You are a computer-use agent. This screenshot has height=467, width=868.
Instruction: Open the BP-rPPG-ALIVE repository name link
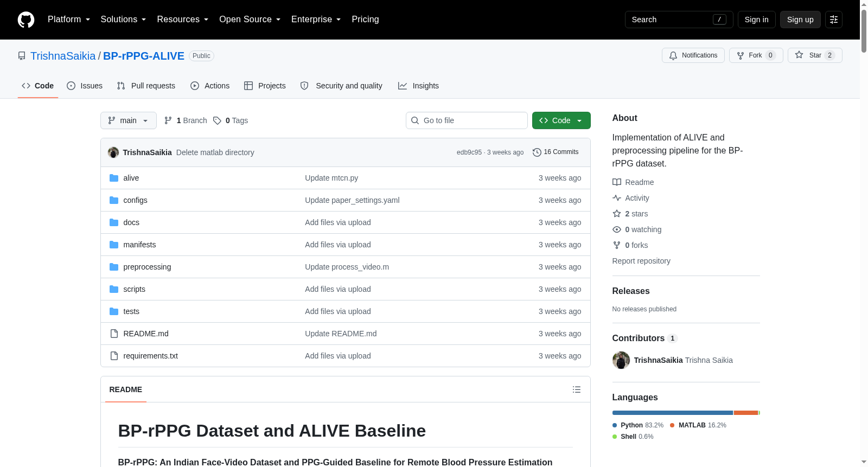[144, 56]
